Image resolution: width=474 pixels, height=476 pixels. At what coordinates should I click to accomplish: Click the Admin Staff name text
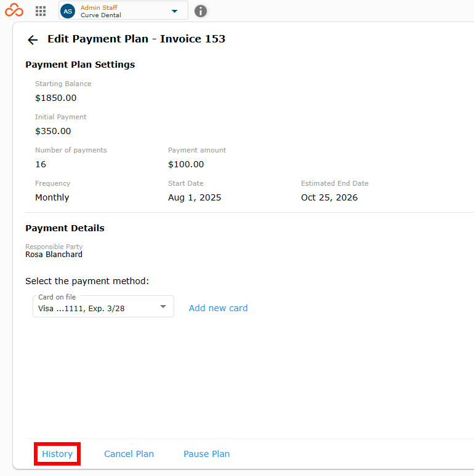[x=98, y=7]
